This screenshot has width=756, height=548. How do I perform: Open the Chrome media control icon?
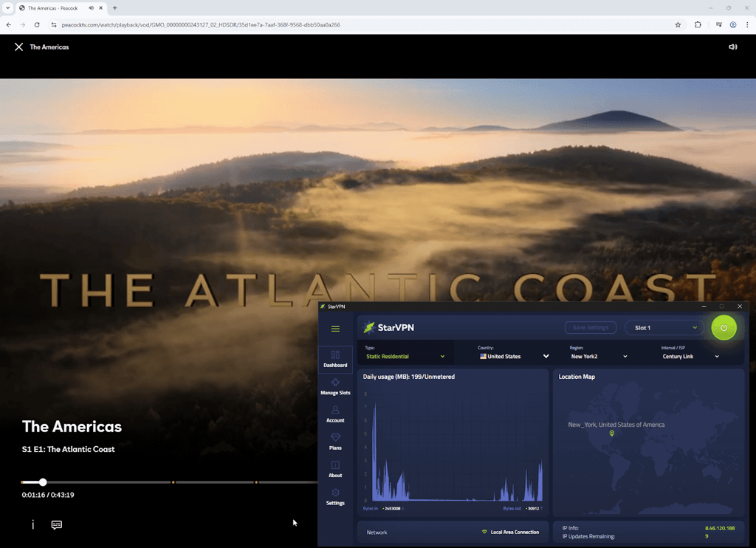(x=718, y=24)
